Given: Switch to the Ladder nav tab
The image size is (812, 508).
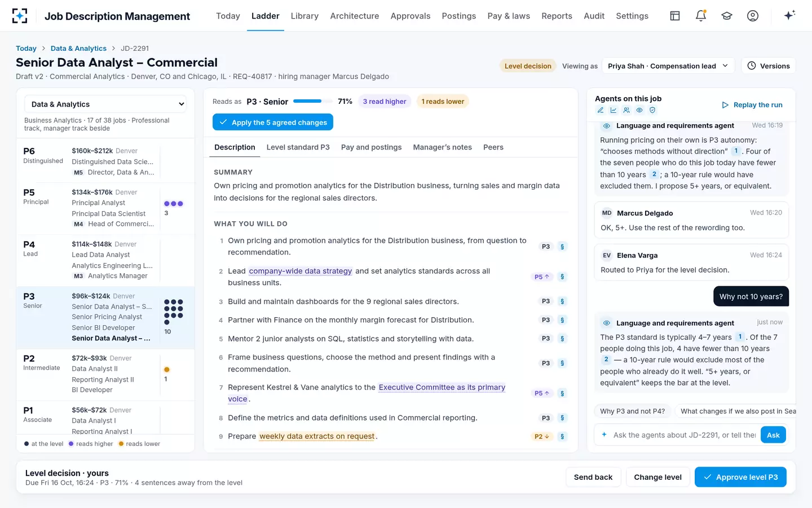Looking at the screenshot, I should click(266, 16).
